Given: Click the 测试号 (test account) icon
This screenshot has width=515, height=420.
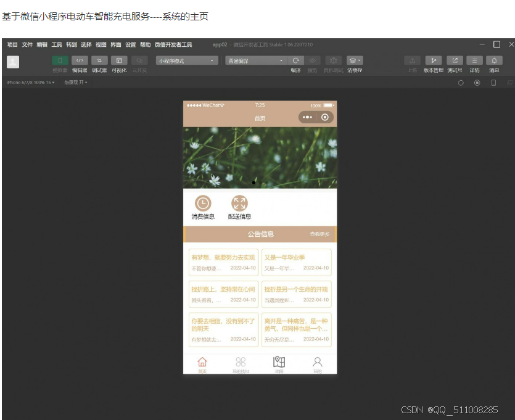Looking at the screenshot, I should [x=455, y=60].
